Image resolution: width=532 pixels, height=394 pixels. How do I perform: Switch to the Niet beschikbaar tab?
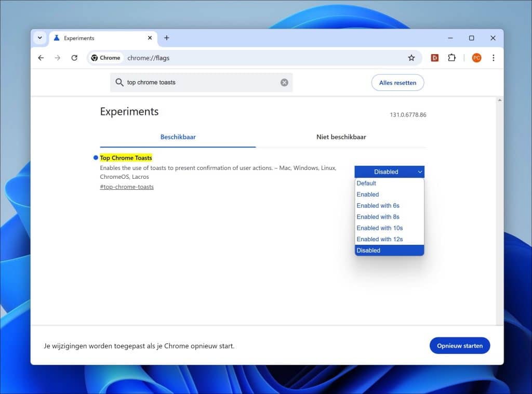341,137
